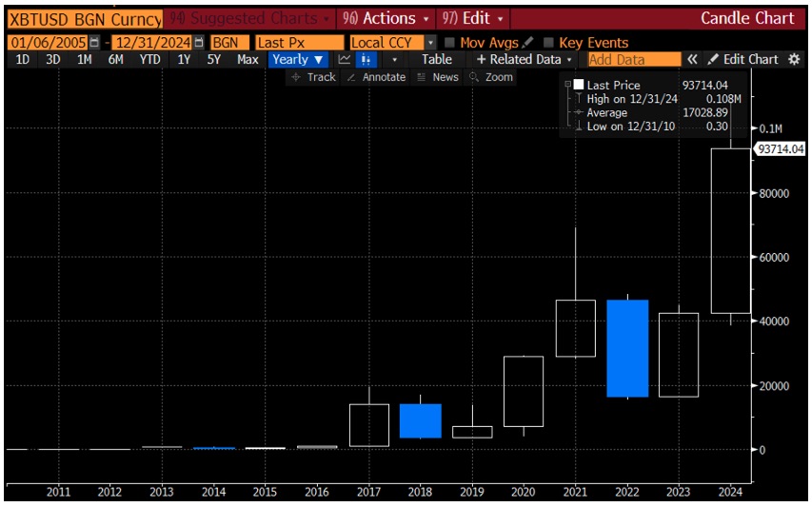This screenshot has width=812, height=507.
Task: Open the chart type dropdown arrow
Action: [395, 60]
